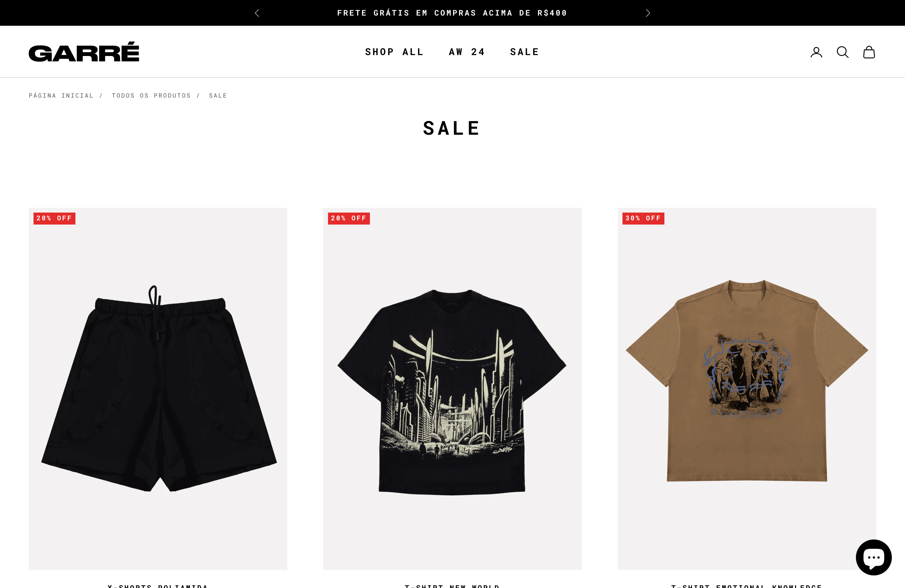Open the black New World t-shirt image
Screen dimensions: 905x588
point(452,389)
